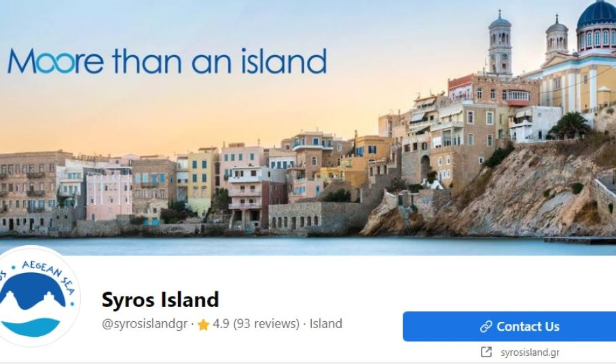Click the 'Aegean Sea' text in logo

(48, 275)
